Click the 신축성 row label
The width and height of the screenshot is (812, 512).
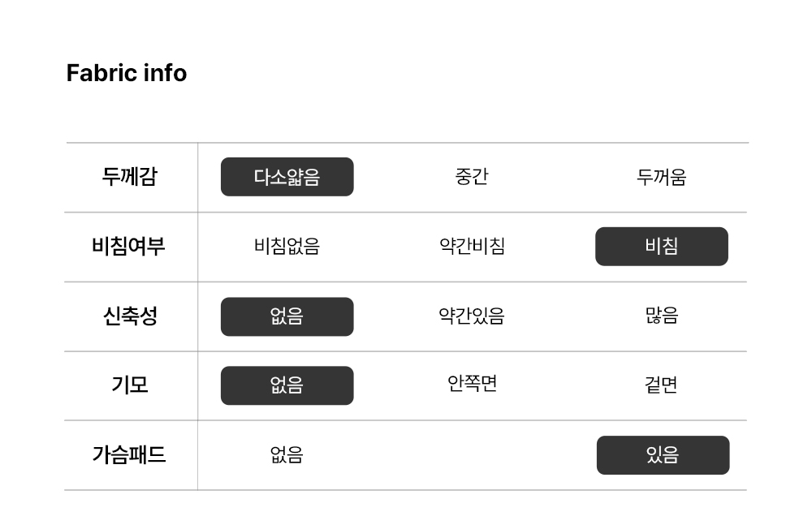click(x=130, y=316)
